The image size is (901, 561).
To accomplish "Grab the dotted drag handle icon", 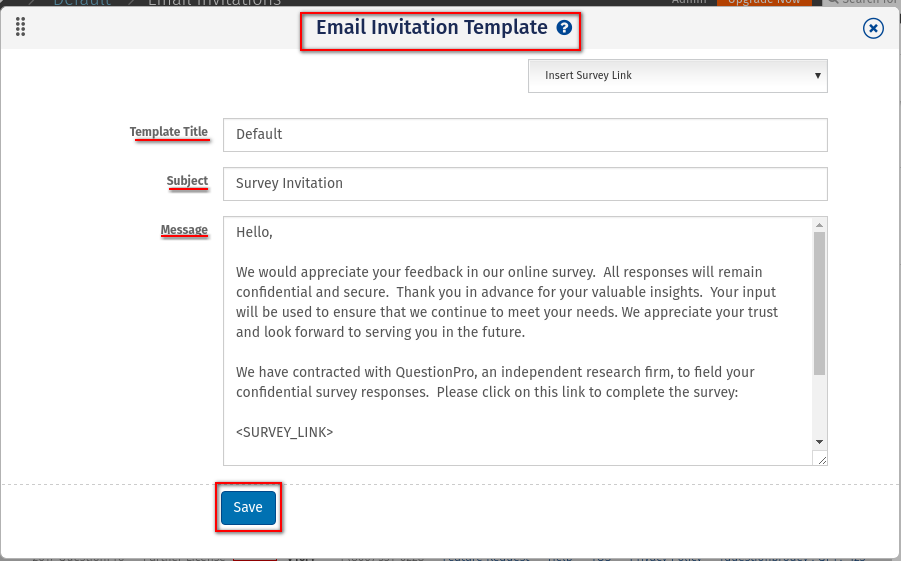I will tap(21, 26).
